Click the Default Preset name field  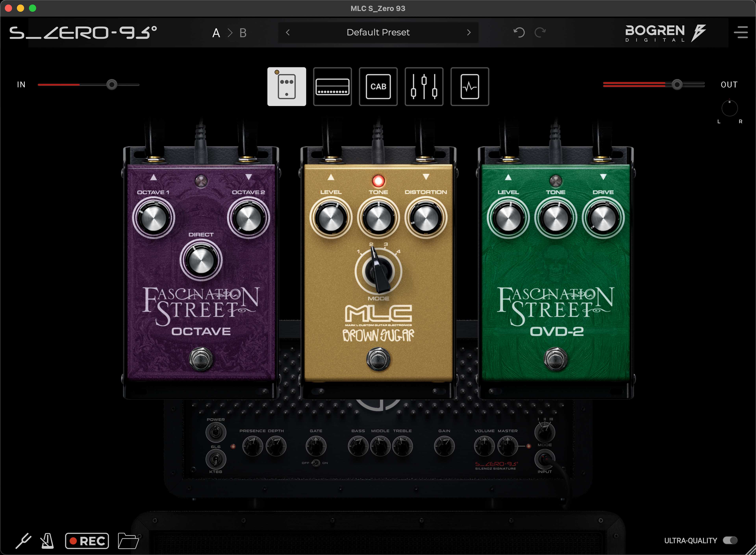378,32
